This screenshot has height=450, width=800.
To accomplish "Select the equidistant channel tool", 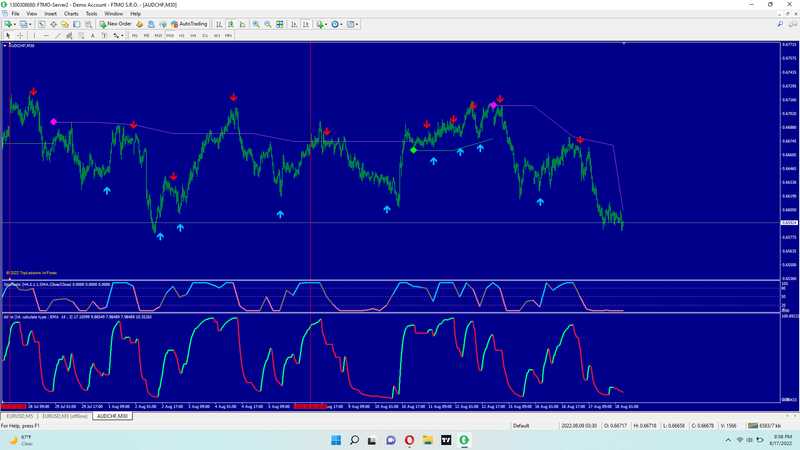I will point(69,35).
